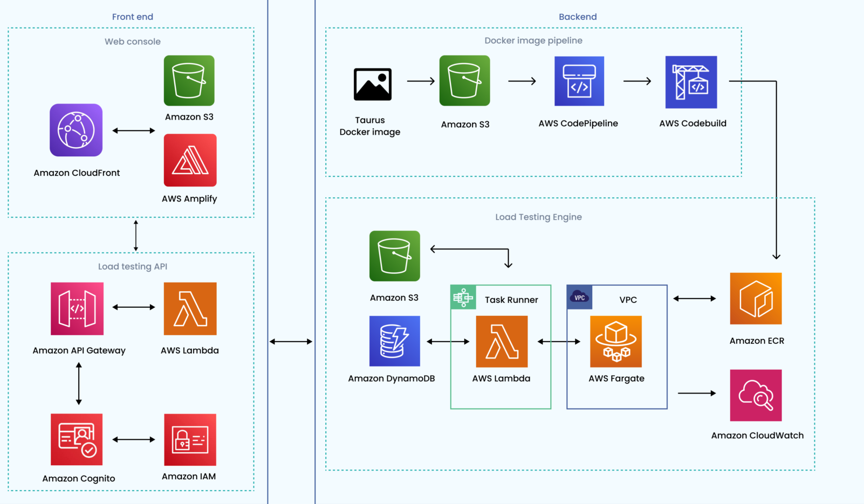Viewport: 864px width, 504px height.
Task: Click the AWS Codebuild icon
Action: [x=691, y=82]
